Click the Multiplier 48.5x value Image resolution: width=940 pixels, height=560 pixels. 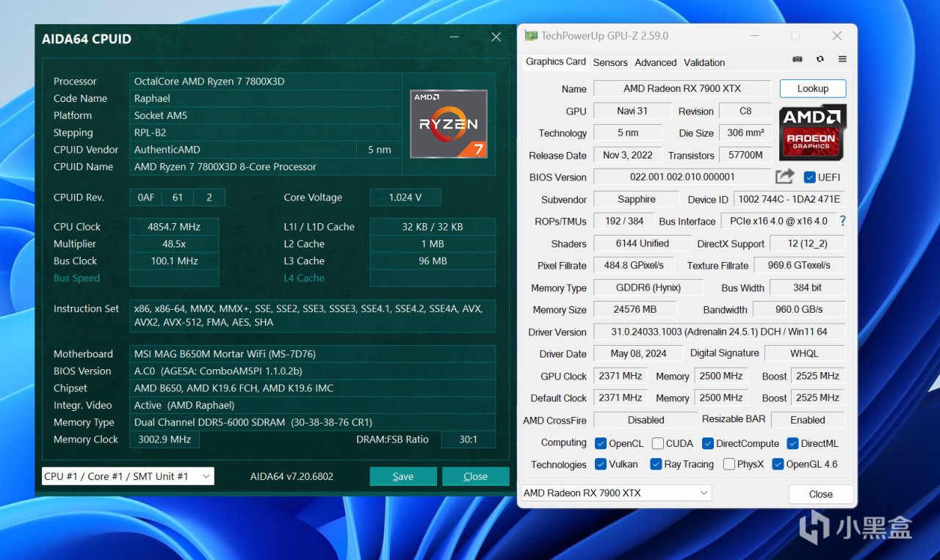[174, 244]
